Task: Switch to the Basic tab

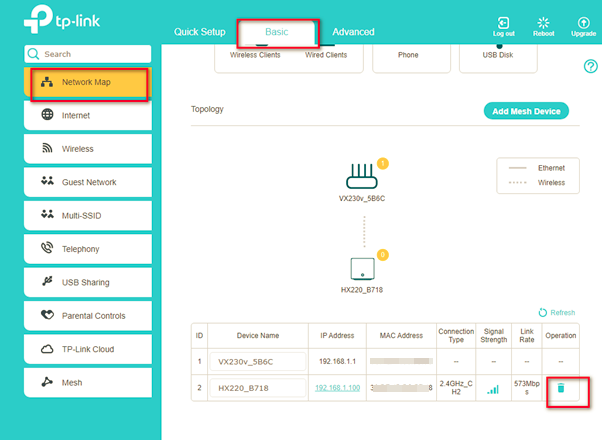Action: coord(277,32)
